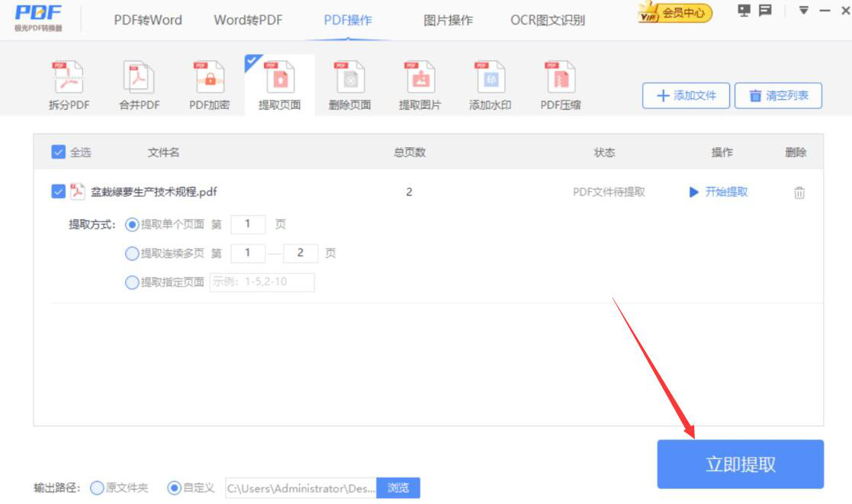Open the title bar dropdown menu arrow
The image size is (852, 504).
(803, 11)
